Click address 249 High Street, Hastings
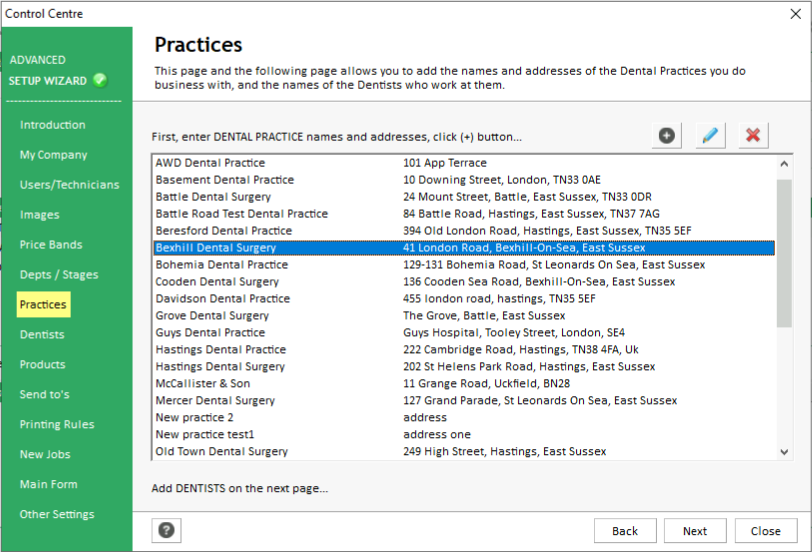Screen dimensions: 812x552 [x=504, y=452]
